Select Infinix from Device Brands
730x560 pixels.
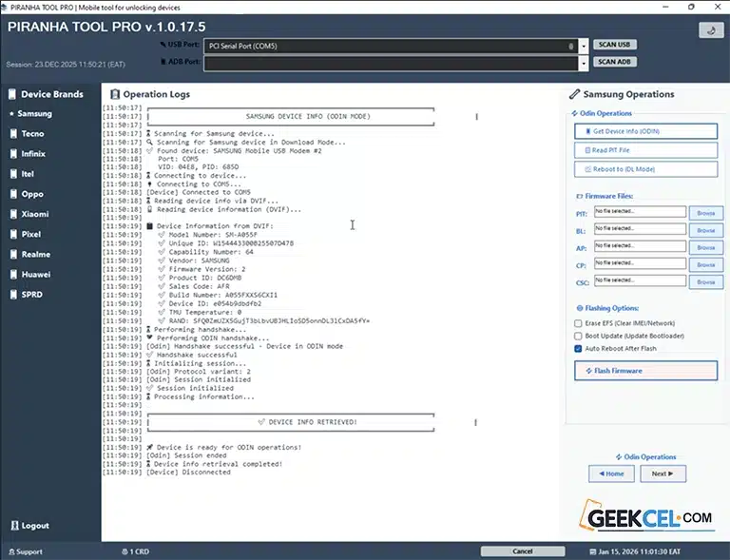click(x=33, y=154)
